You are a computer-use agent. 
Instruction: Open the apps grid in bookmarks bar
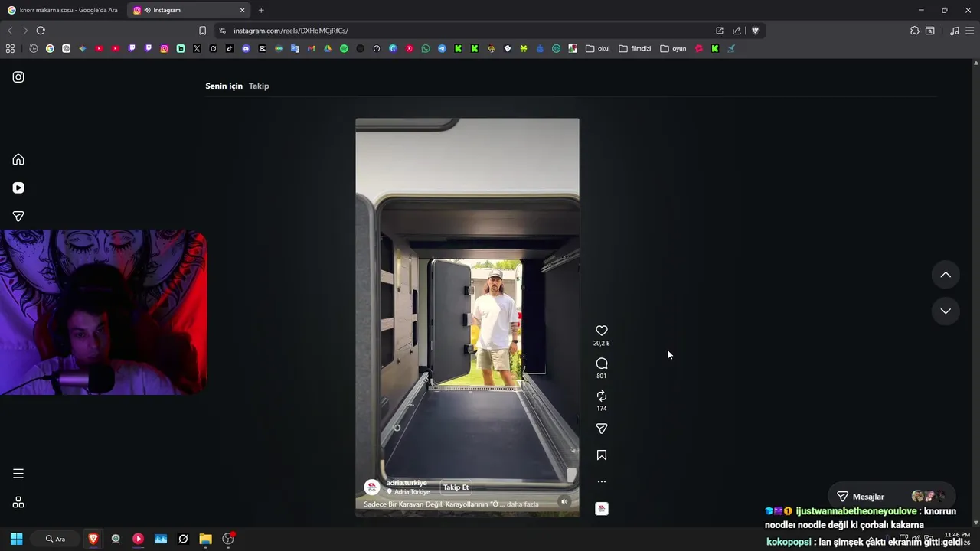click(x=10, y=48)
